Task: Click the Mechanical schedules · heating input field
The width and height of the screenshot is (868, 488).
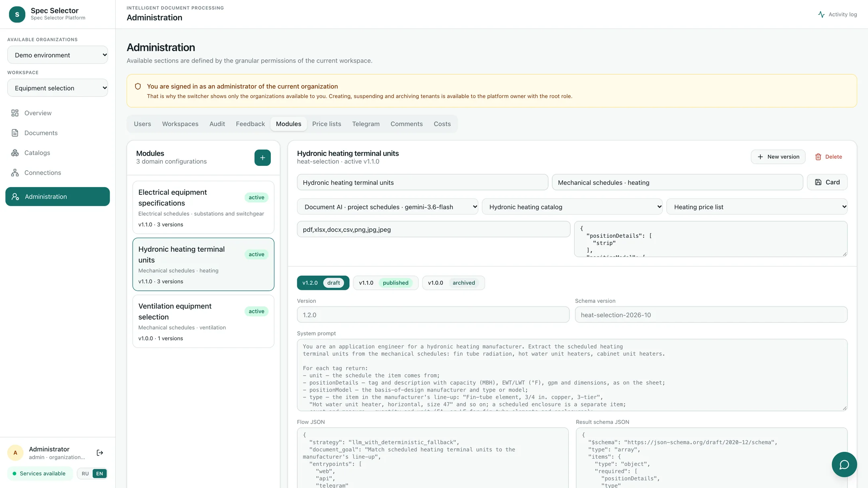Action: point(677,182)
